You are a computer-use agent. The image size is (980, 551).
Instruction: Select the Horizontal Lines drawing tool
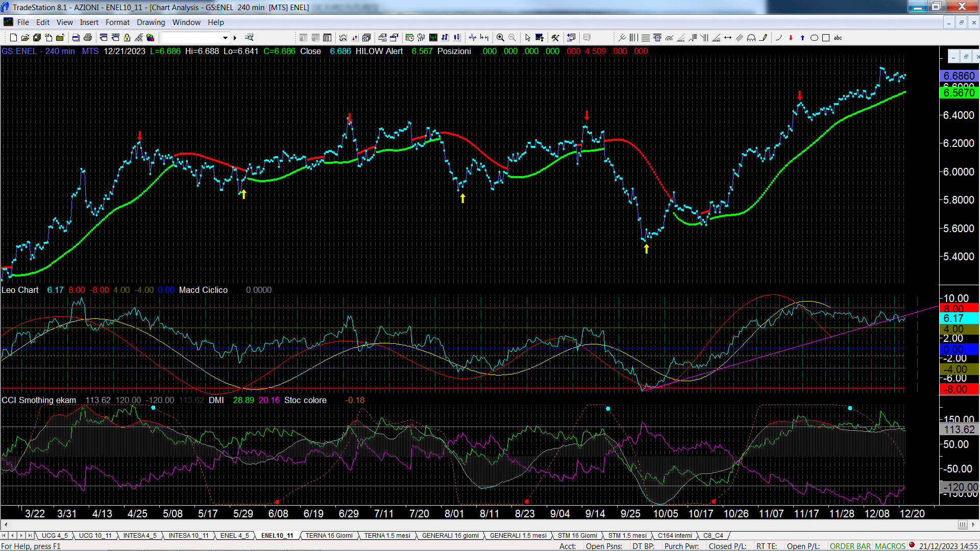(x=646, y=37)
